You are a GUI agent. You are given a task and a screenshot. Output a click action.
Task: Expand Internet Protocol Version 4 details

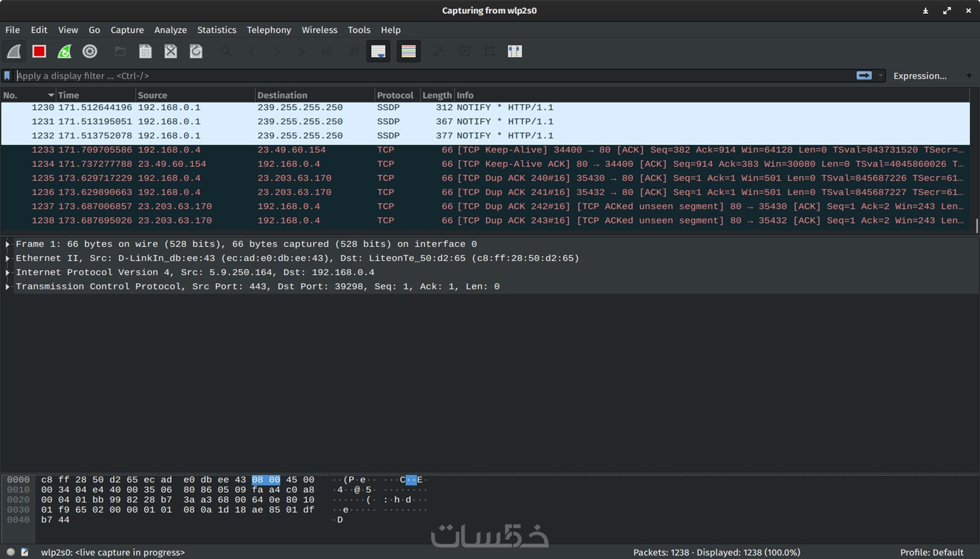[x=7, y=273]
